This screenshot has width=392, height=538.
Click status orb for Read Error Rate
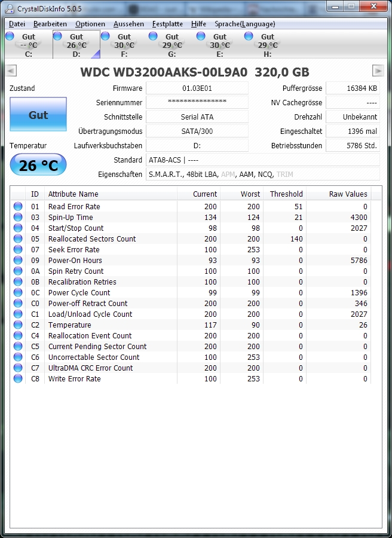[18, 206]
